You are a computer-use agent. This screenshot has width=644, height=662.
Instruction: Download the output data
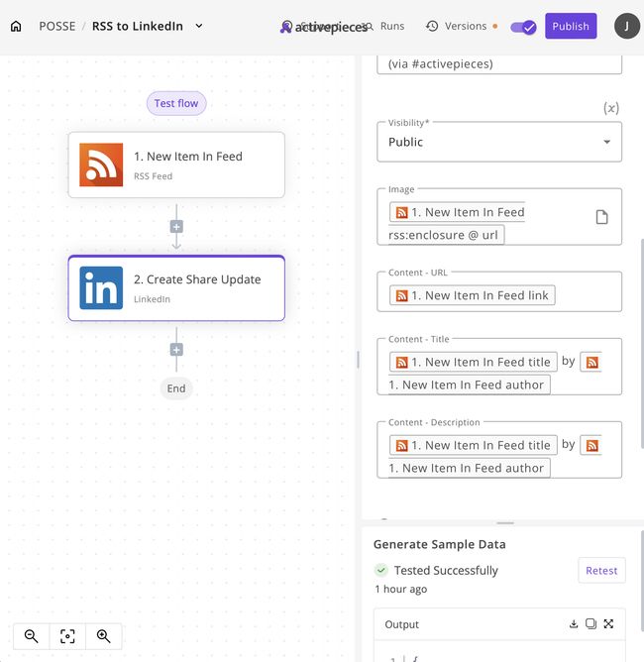574,624
